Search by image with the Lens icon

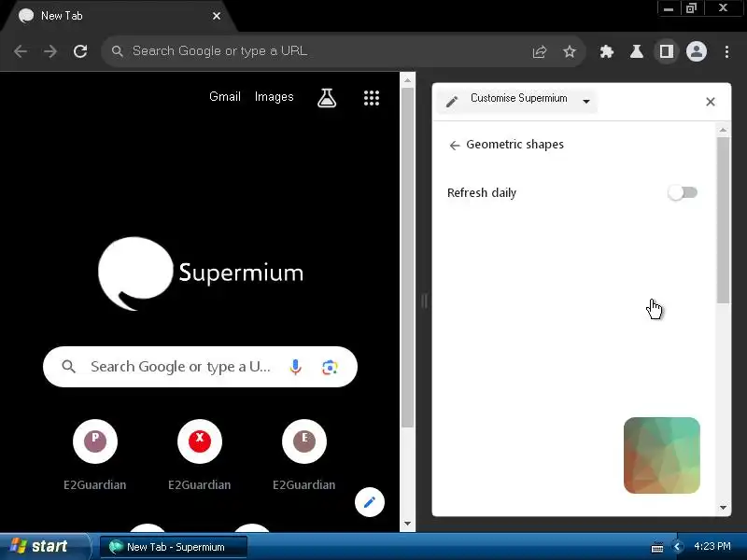[330, 367]
